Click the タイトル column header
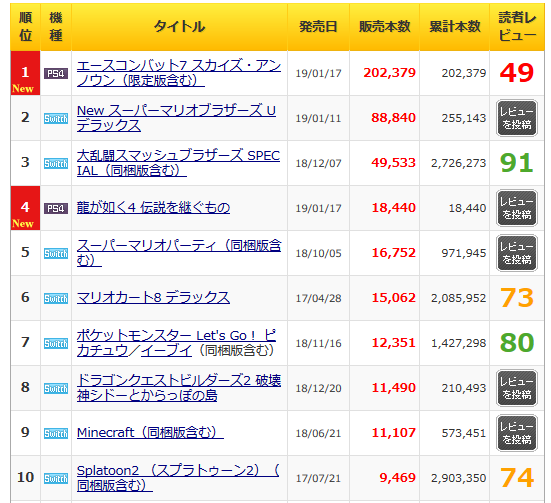 (179, 27)
